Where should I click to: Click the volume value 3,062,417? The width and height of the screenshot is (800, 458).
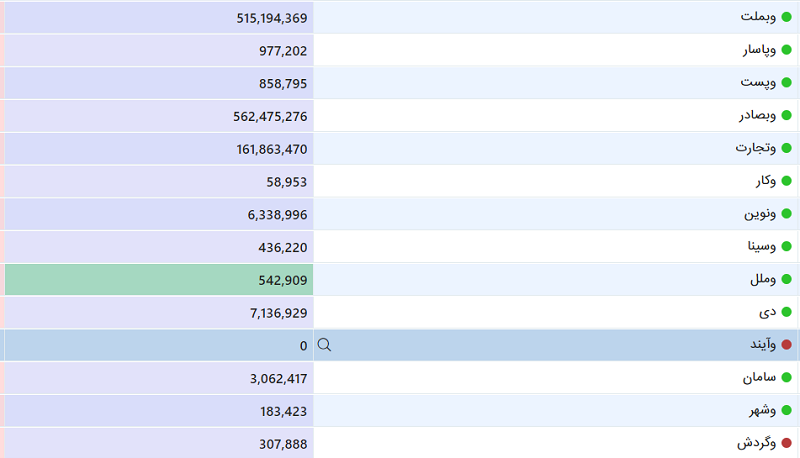pyautogui.click(x=278, y=379)
